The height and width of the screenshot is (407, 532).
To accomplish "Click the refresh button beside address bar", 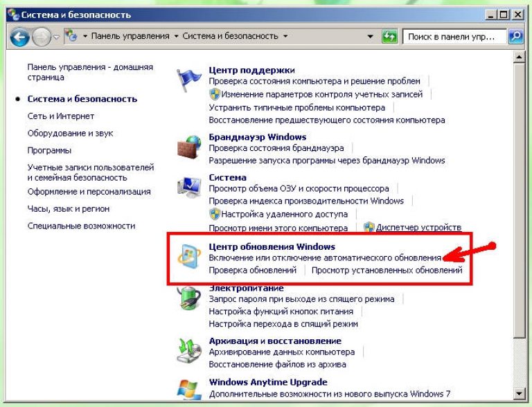I will coord(390,36).
